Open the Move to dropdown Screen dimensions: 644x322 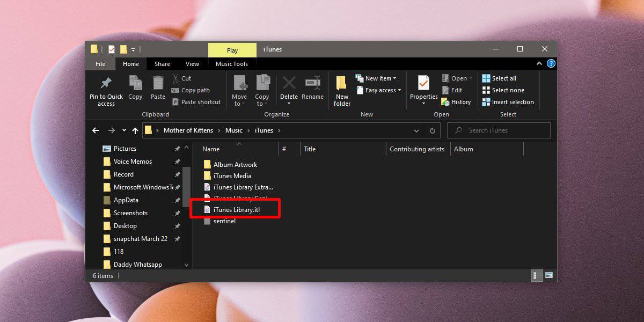[x=239, y=91]
